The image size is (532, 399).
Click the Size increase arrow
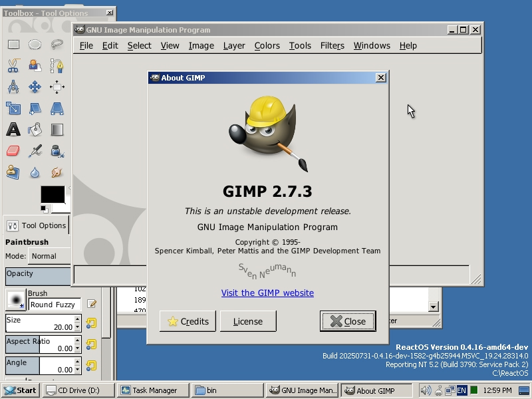pos(77,319)
